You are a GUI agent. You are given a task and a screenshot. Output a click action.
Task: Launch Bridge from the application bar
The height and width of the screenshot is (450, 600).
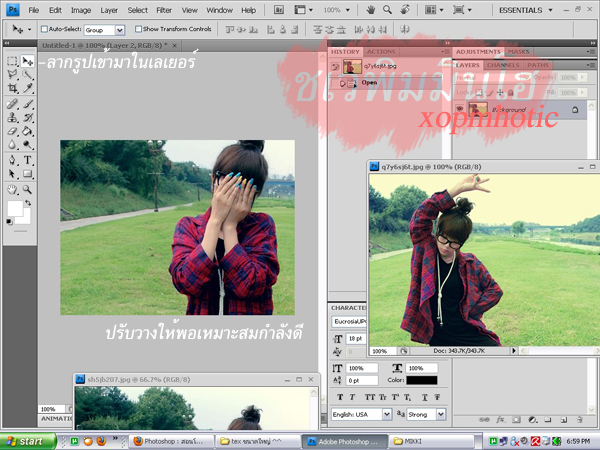click(279, 10)
